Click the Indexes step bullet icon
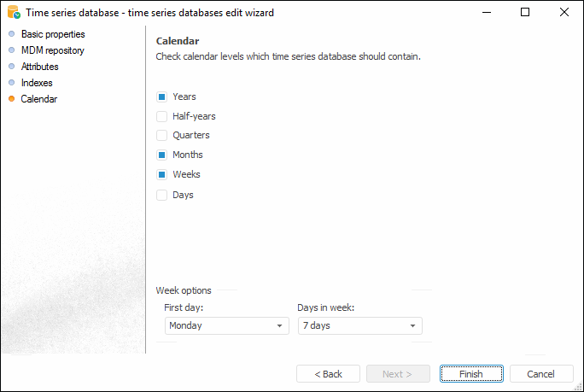584x392 pixels. [x=11, y=83]
